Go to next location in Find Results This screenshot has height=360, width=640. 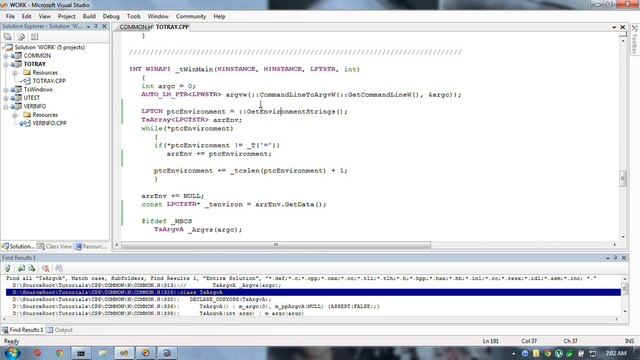coord(31,268)
